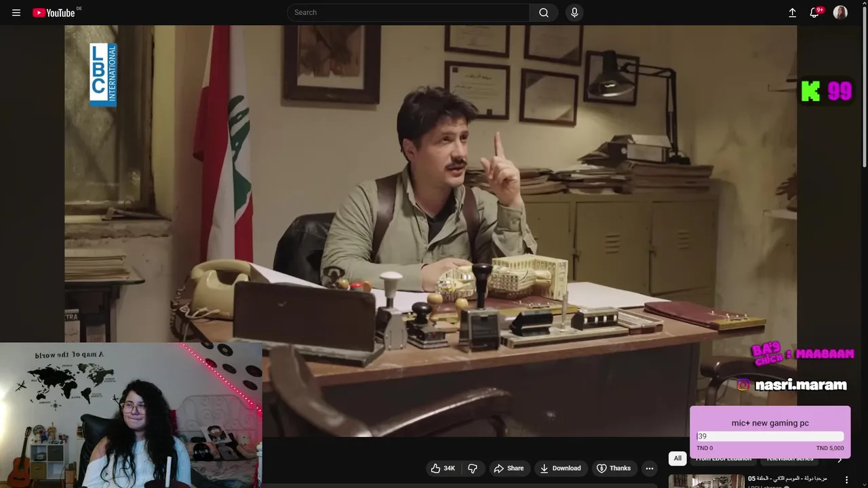Viewport: 868px width, 488px height.
Task: Click in the Search input field
Action: (408, 13)
